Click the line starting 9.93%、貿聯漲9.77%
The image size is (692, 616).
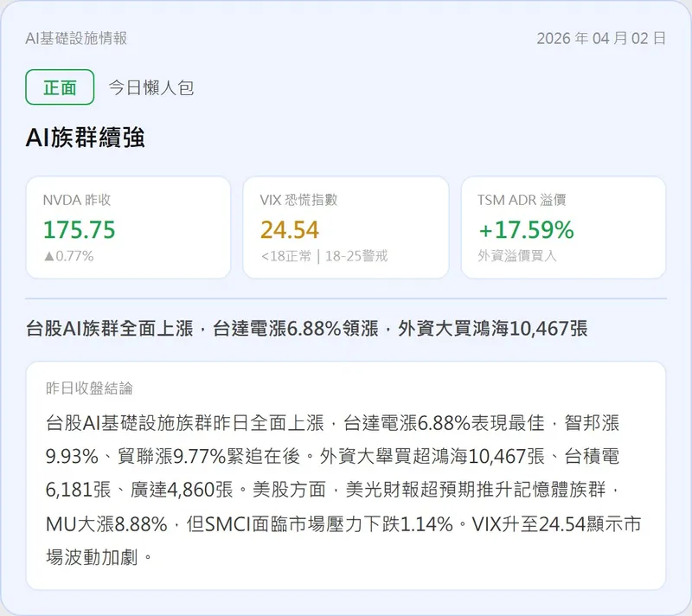coord(333,456)
